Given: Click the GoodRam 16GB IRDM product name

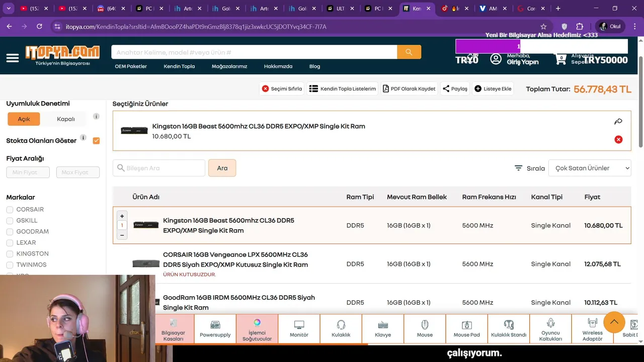Looking at the screenshot, I should (x=239, y=302).
